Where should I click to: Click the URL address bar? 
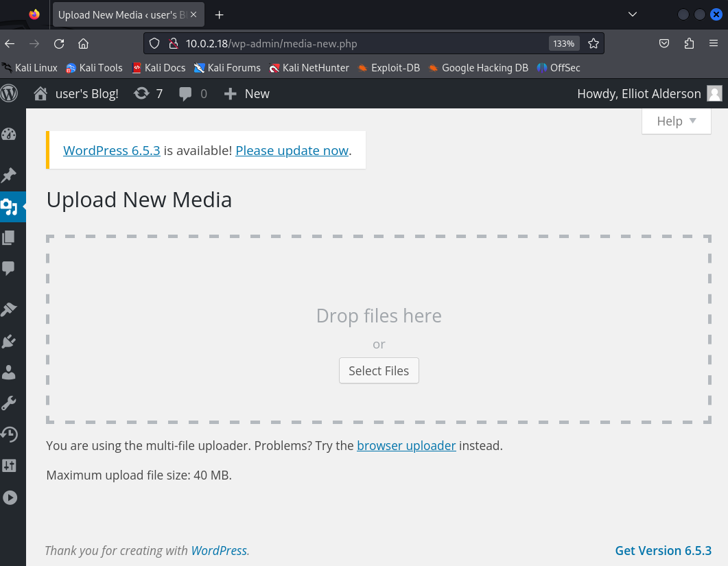[x=364, y=43]
